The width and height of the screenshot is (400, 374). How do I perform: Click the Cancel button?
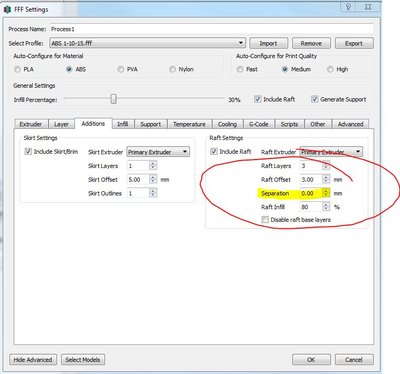click(354, 360)
